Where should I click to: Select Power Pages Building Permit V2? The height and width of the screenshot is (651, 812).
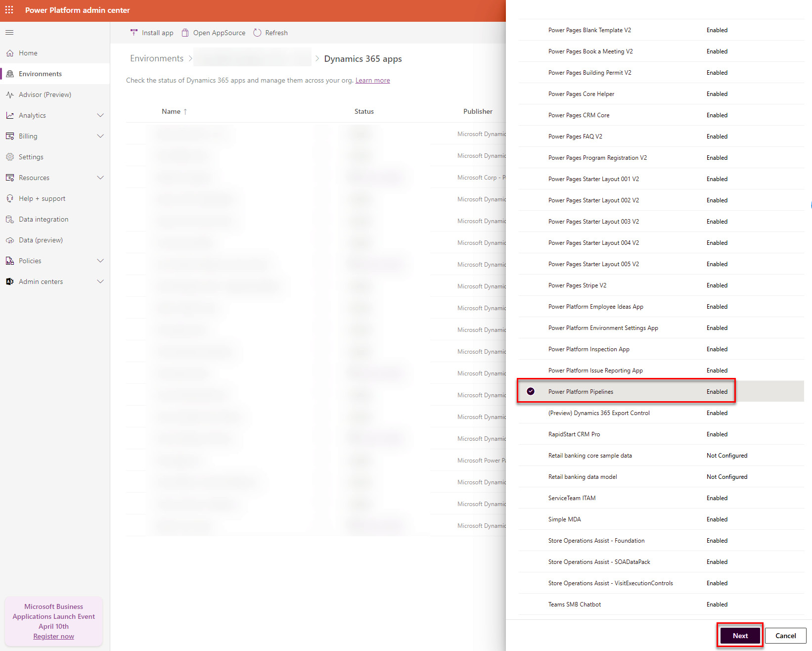(x=661, y=73)
